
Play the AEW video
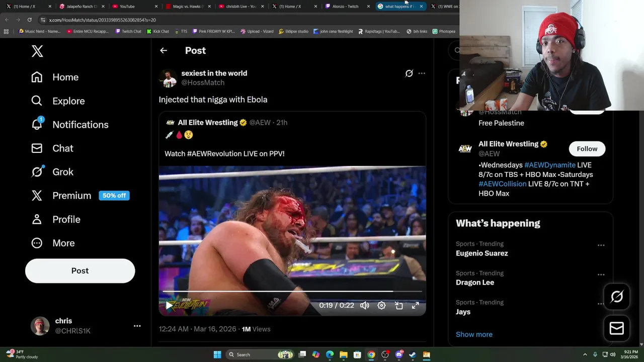tap(170, 305)
